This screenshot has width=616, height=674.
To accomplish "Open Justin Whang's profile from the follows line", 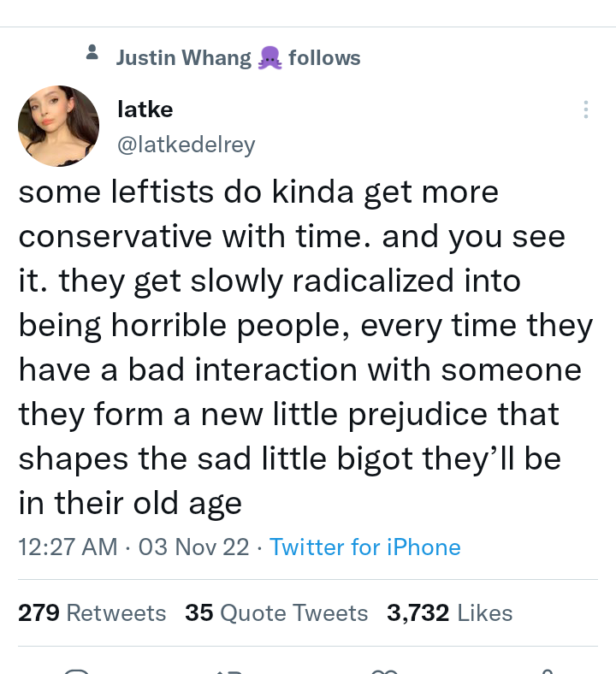I will click(183, 58).
